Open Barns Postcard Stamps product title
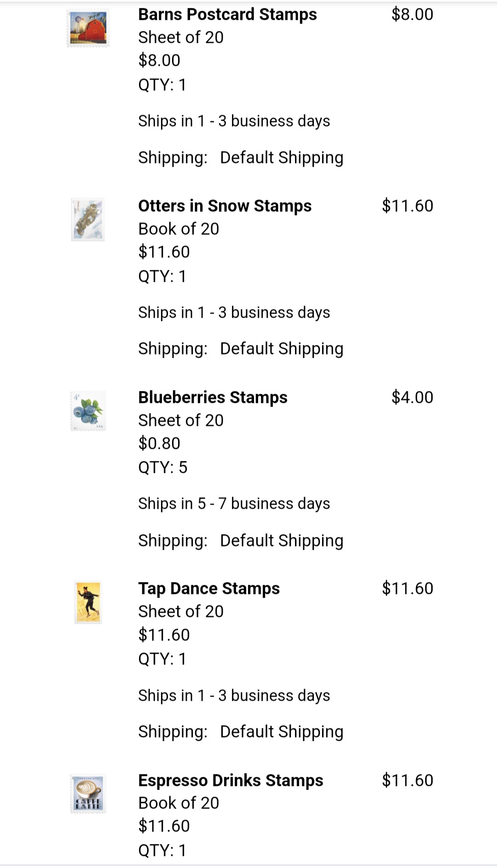The width and height of the screenshot is (497, 868). (x=227, y=14)
